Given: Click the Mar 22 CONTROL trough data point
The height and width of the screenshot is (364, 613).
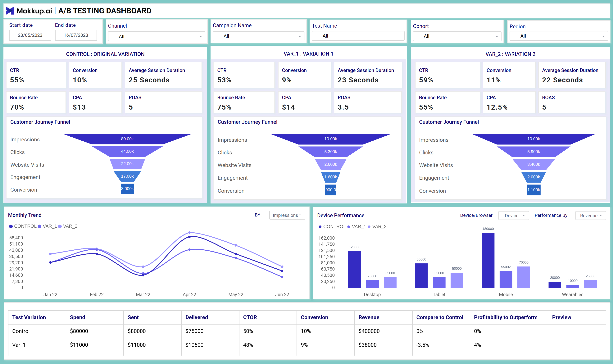Looking at the screenshot, I should coord(143,275).
